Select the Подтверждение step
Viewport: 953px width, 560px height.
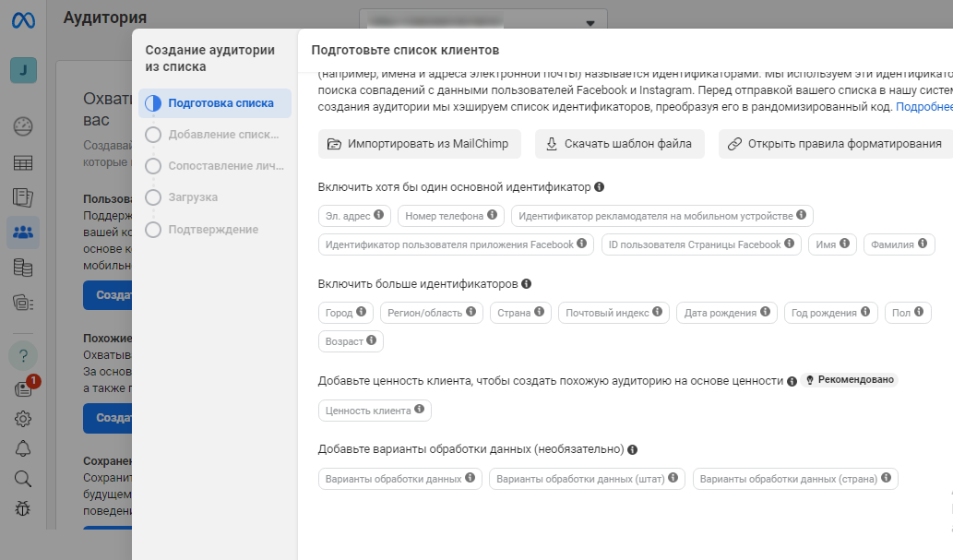215,229
